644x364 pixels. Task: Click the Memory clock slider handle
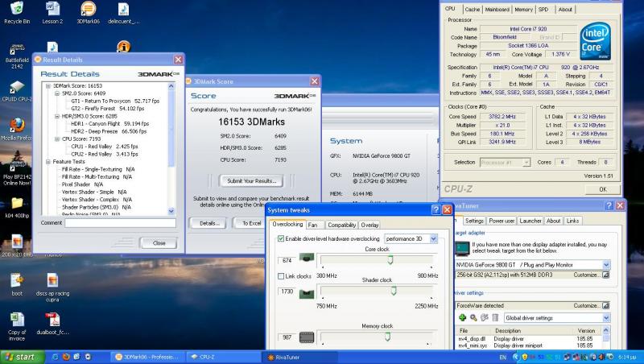387,337
